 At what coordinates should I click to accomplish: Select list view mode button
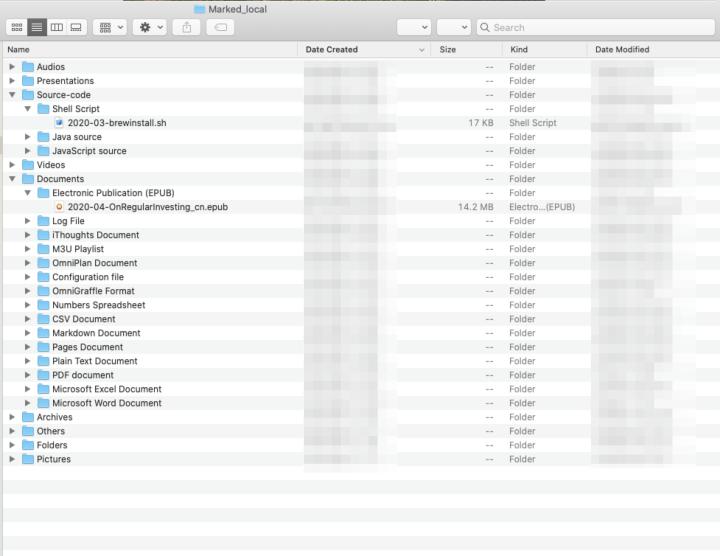[37, 28]
